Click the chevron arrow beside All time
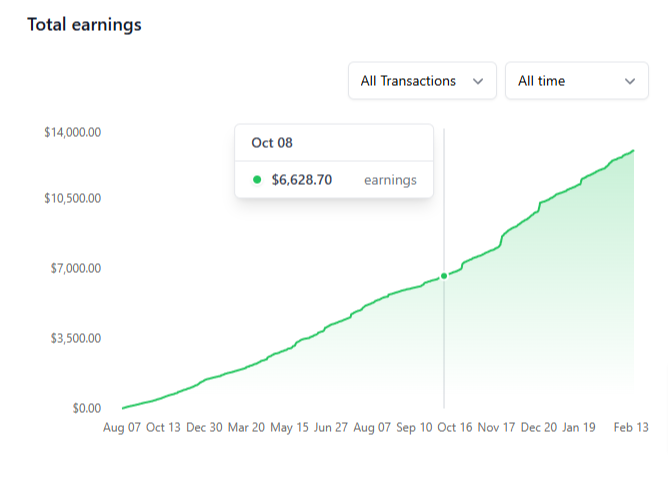Image resolution: width=668 pixels, height=480 pixels. click(629, 81)
